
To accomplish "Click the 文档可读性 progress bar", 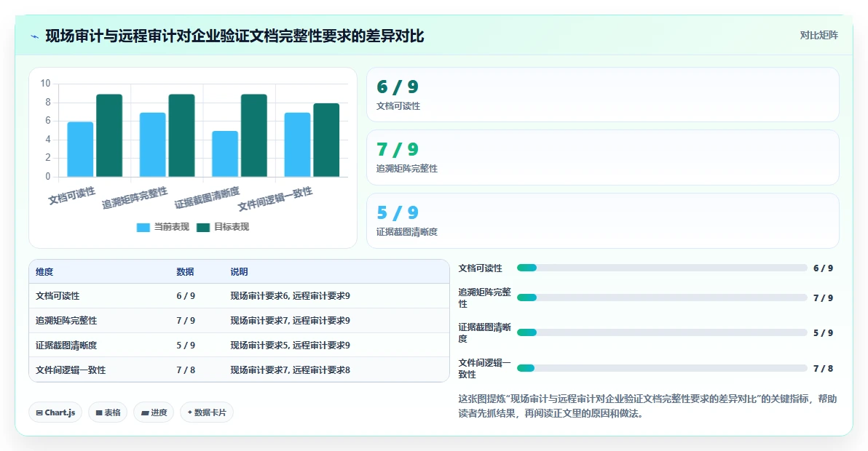I will [x=662, y=268].
